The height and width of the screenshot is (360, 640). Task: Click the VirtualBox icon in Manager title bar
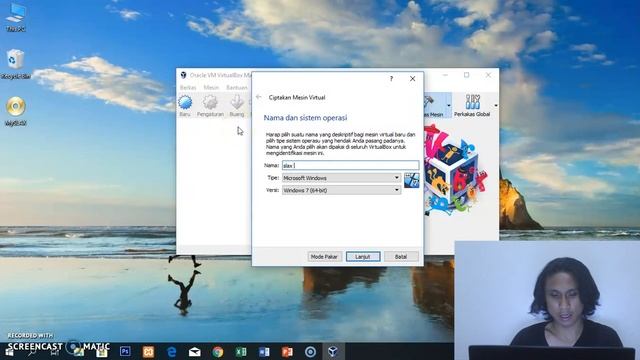[x=183, y=75]
